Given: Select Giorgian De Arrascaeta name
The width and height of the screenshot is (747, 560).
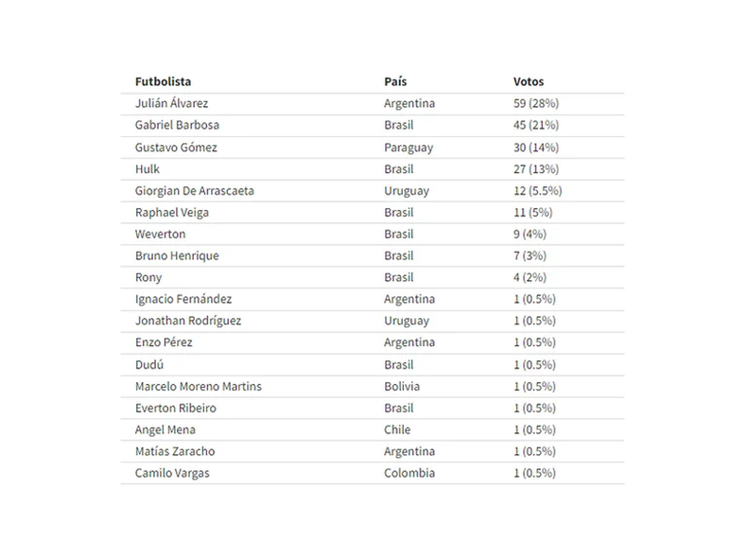Looking at the screenshot, I should (195, 191).
